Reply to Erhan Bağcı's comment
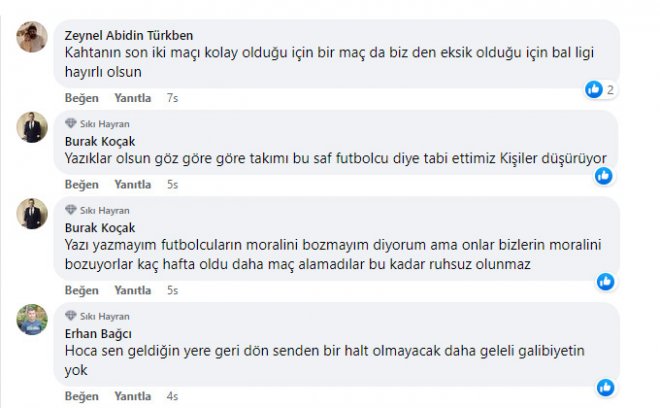This screenshot has height=408, width=660. 132,396
